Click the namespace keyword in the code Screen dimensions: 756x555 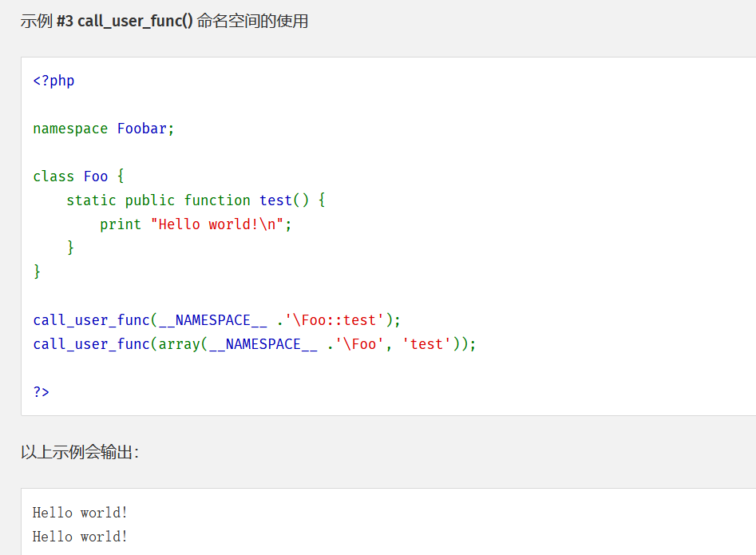coord(70,129)
